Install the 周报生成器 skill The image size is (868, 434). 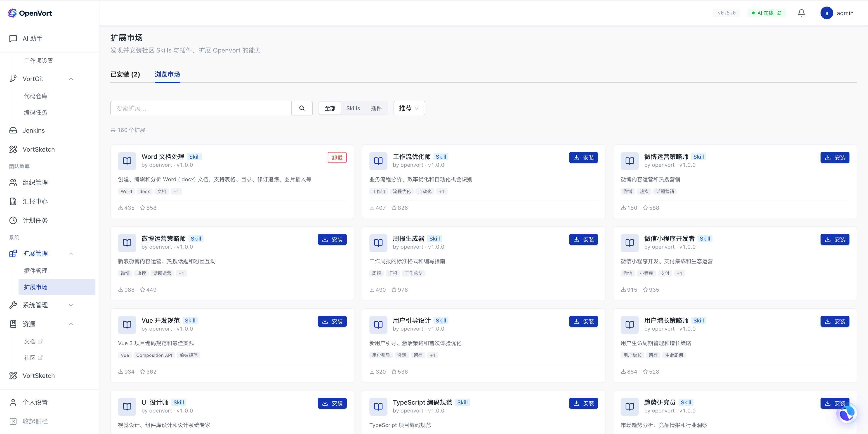click(583, 239)
